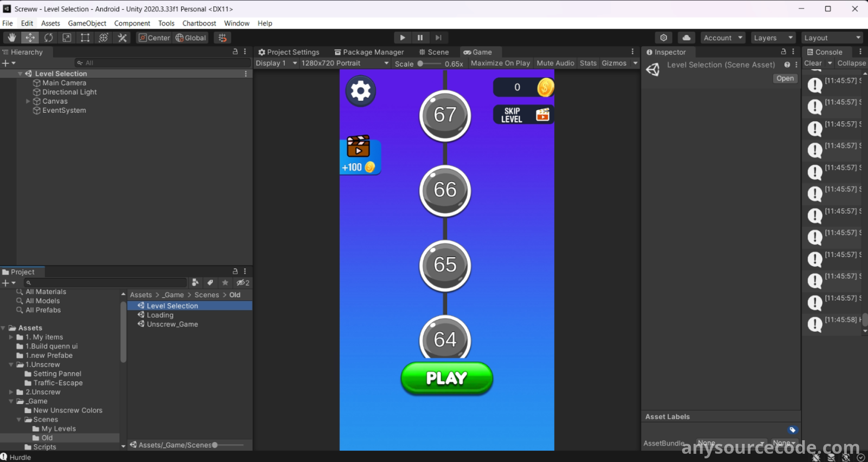Click the Hierarchy search field
This screenshot has height=462, width=868.
[162, 63]
